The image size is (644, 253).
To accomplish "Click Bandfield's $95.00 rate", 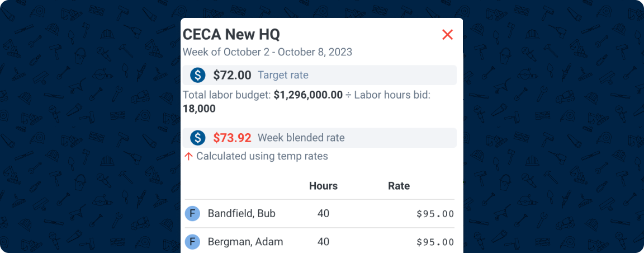I will tap(435, 213).
